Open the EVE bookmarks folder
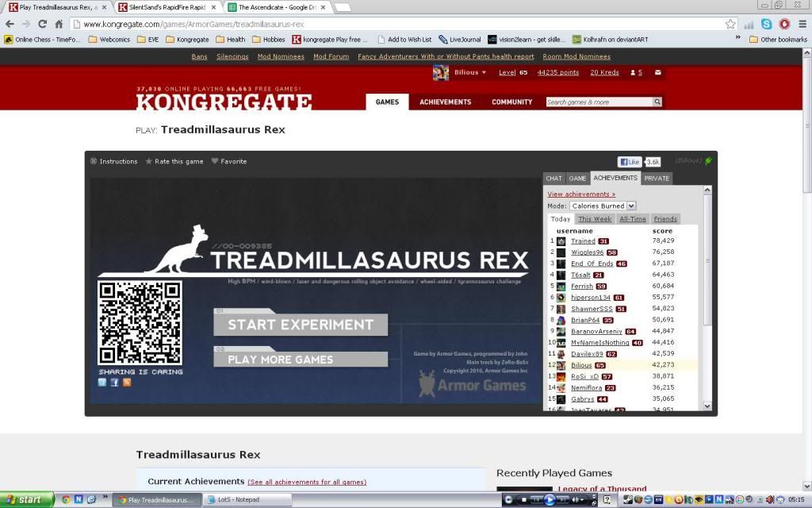812x508 pixels. click(148, 40)
